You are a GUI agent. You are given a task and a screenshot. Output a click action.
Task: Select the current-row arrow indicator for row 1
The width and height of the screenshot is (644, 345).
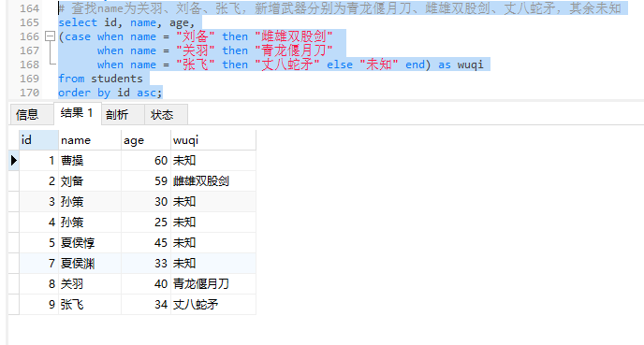pos(13,161)
